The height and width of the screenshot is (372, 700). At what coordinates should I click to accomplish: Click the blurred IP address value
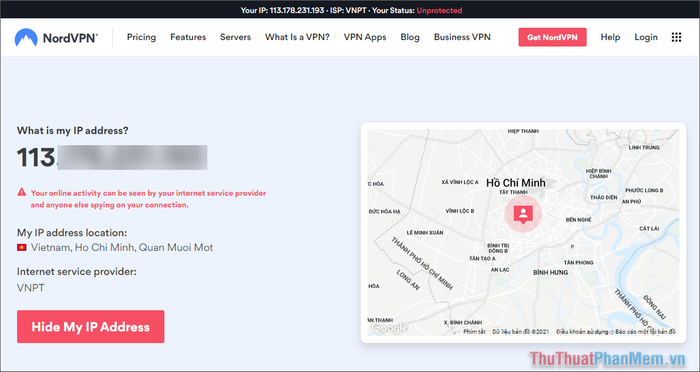tap(132, 157)
